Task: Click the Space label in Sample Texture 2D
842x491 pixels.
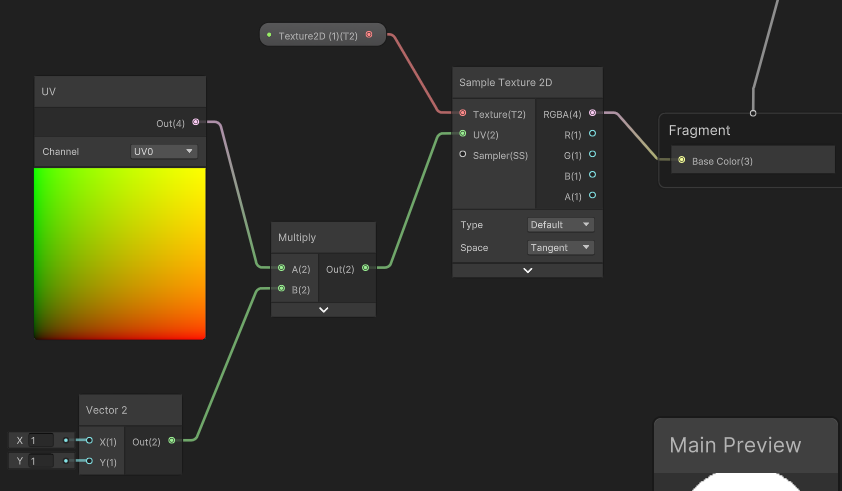Action: click(x=474, y=248)
